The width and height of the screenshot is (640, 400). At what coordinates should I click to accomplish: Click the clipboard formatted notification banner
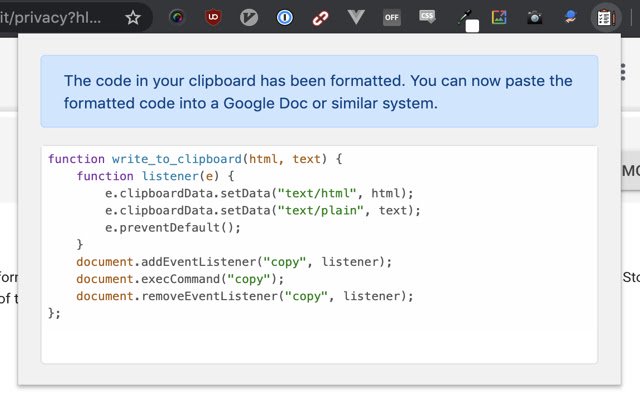pyautogui.click(x=319, y=91)
